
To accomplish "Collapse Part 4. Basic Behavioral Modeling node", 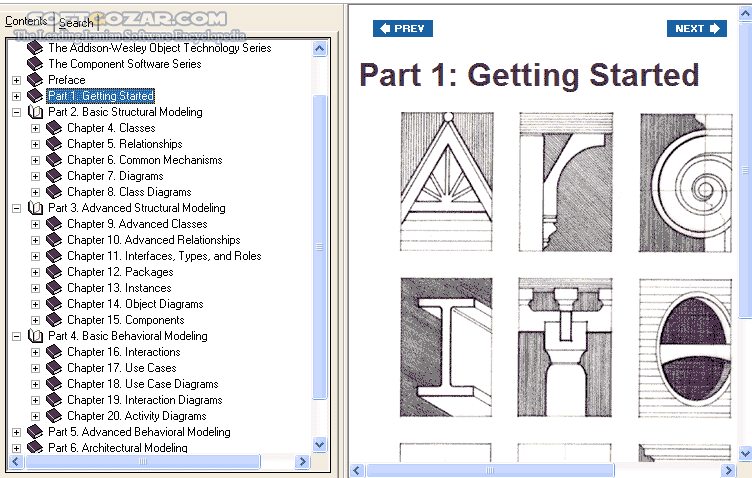I will point(16,336).
